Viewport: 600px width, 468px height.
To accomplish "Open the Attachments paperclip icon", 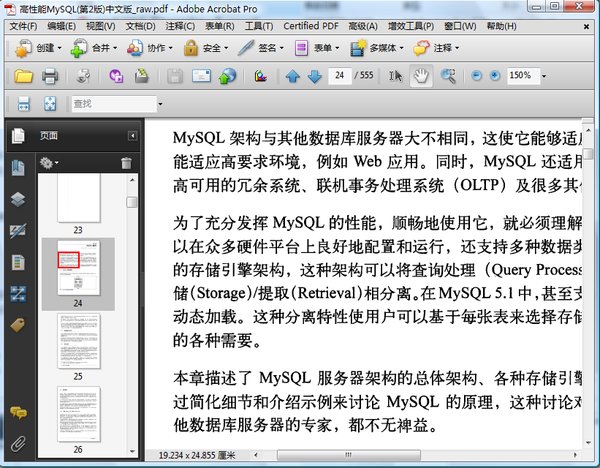I will pos(18,444).
